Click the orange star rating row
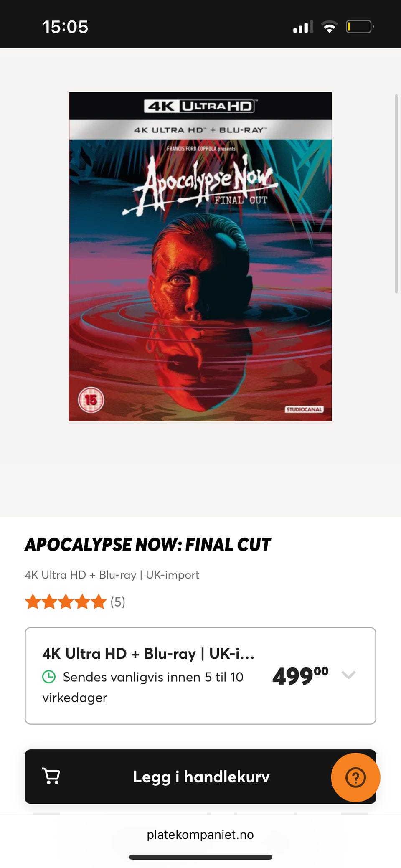401x868 pixels. [x=66, y=602]
